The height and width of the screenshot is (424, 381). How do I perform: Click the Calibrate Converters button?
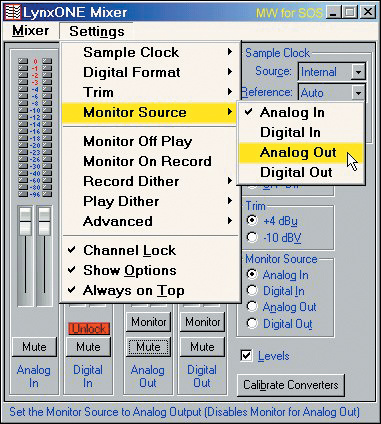290,385
